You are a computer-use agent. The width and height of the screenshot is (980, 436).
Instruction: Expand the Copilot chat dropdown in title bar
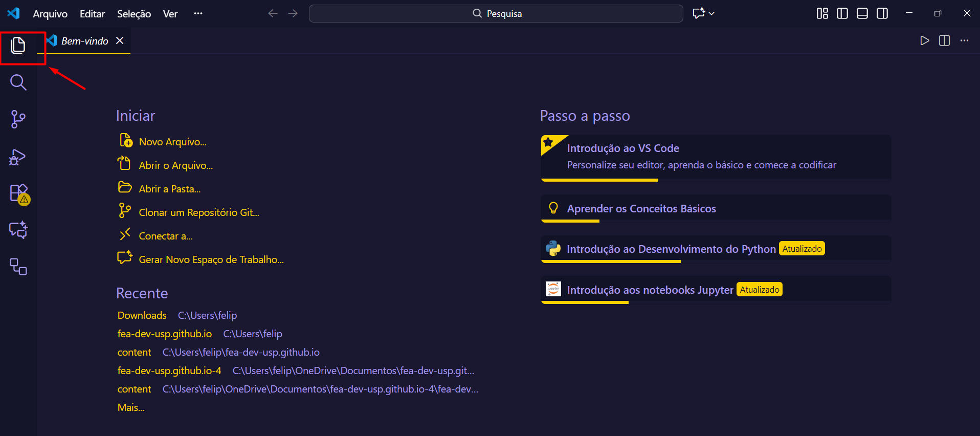click(711, 14)
